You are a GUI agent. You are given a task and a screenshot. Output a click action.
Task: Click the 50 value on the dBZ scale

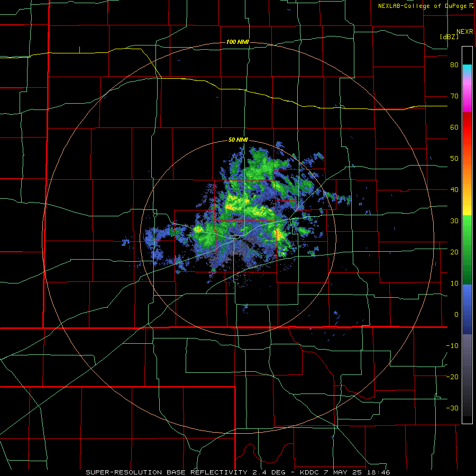[x=454, y=159]
